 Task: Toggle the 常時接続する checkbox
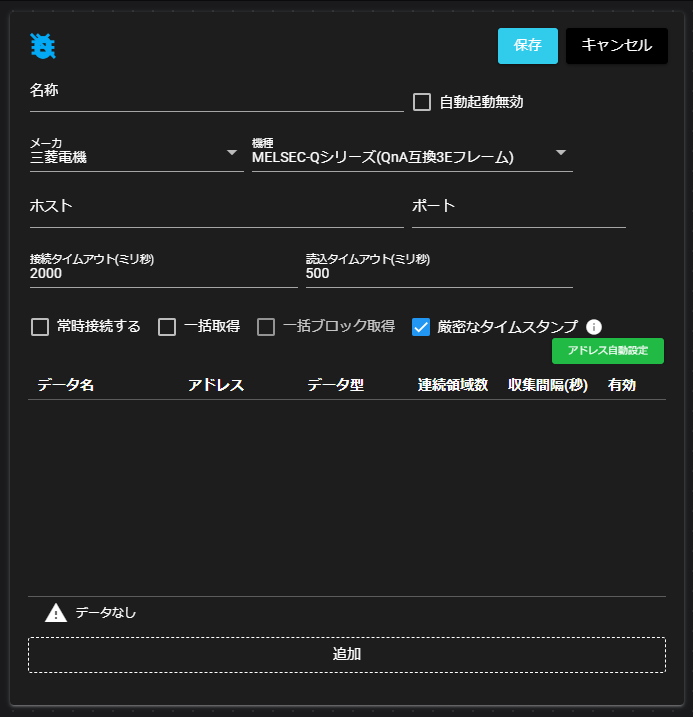click(40, 327)
